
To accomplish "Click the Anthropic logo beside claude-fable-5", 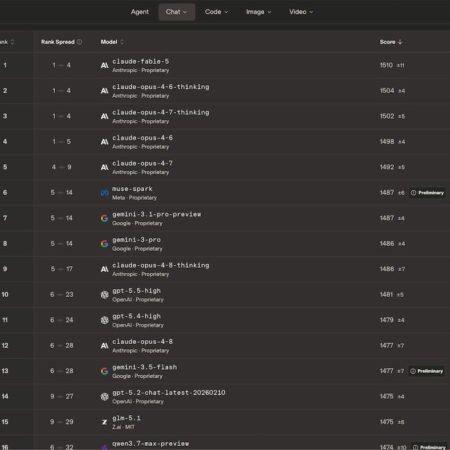I will coord(105,65).
